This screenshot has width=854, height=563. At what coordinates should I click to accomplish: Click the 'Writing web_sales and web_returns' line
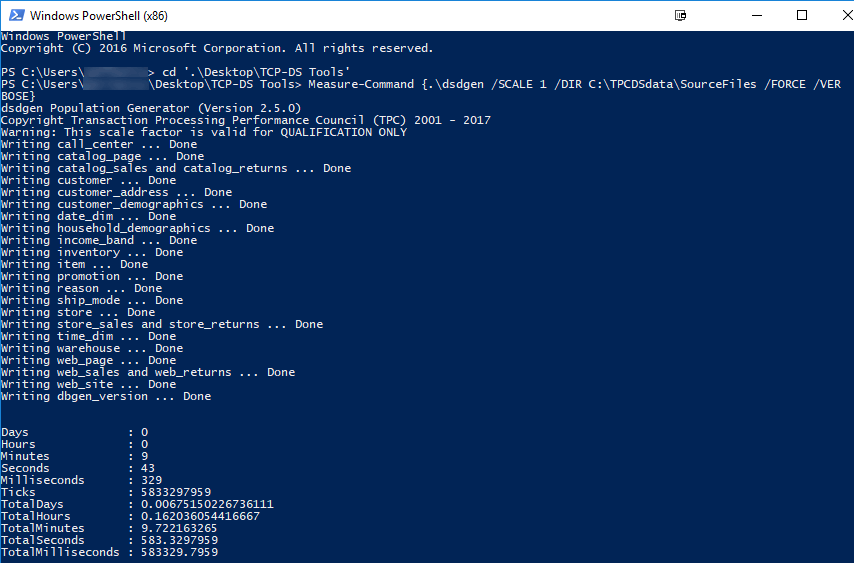point(148,372)
